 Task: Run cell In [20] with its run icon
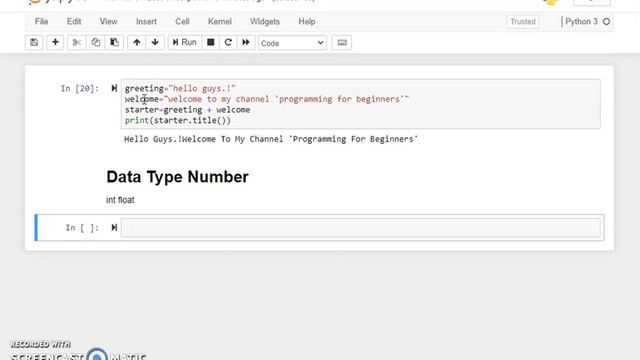click(114, 88)
